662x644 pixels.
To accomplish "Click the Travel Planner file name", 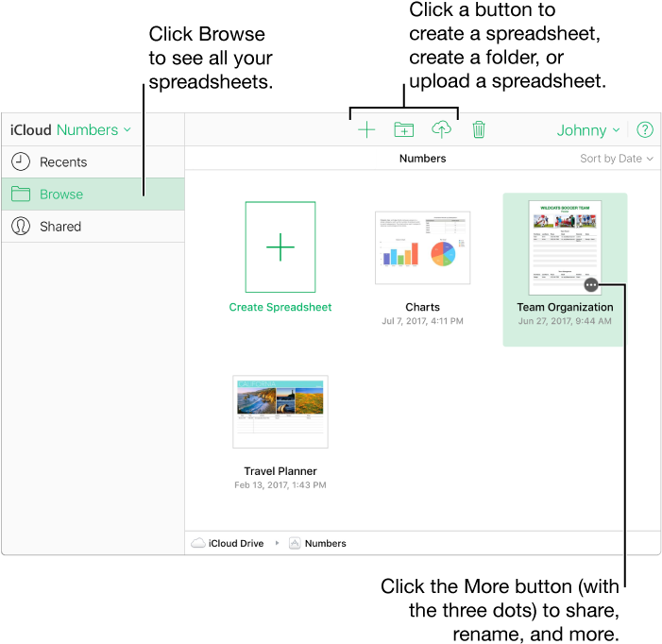I will 280,471.
